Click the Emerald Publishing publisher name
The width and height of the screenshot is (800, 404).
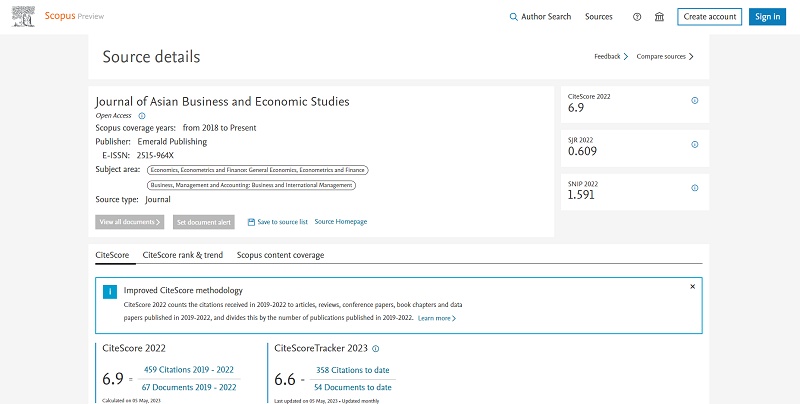point(172,142)
